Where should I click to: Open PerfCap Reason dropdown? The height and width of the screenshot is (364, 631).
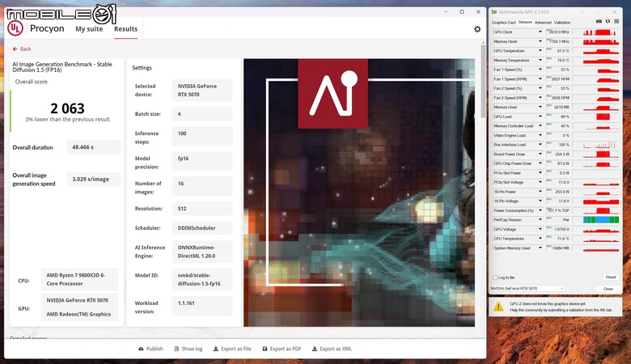tap(540, 219)
